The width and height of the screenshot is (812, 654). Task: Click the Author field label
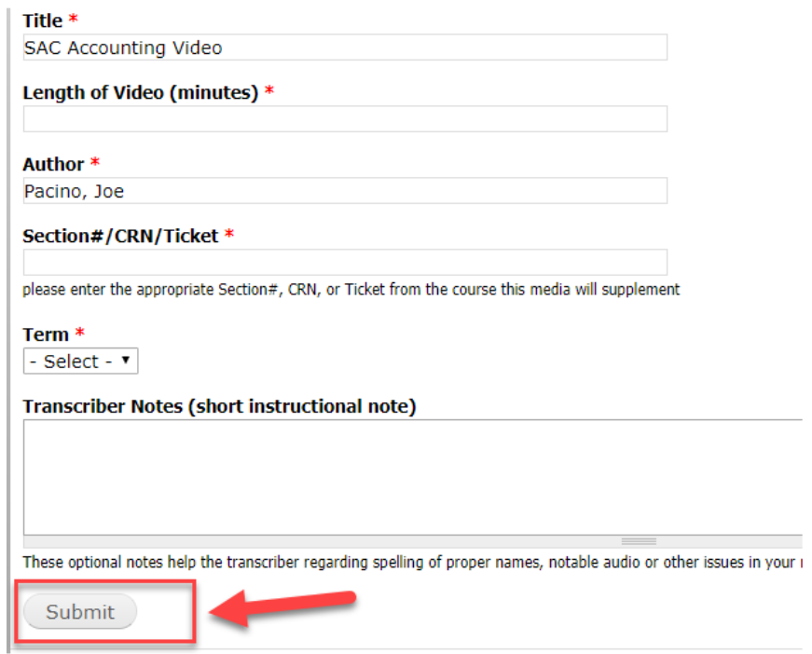tap(53, 164)
